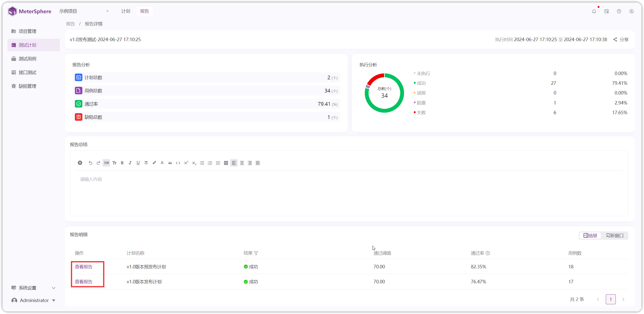
Task: View report for v1.0版本预发布计划
Action: pyautogui.click(x=84, y=267)
